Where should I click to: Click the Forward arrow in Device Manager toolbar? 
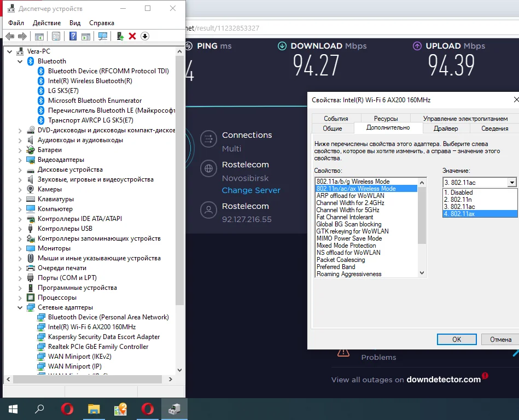point(22,37)
